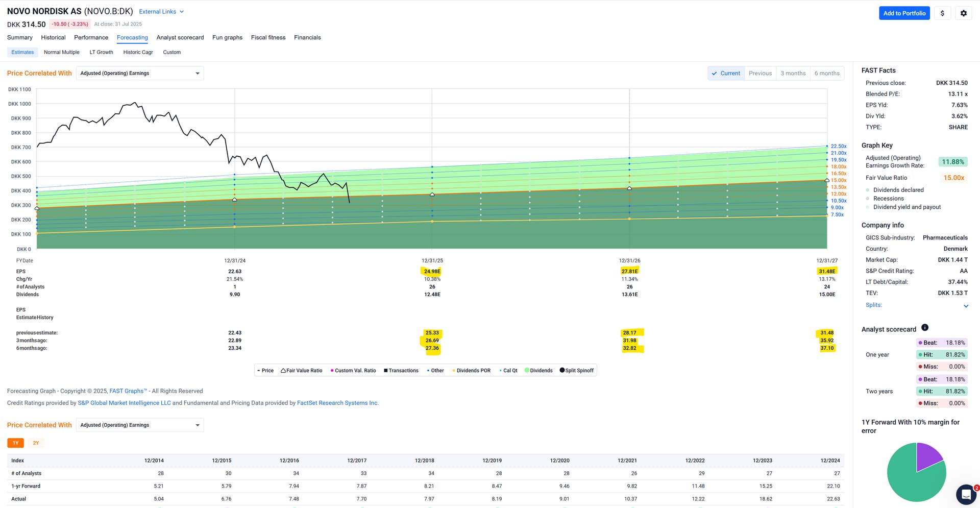Image resolution: width=980 pixels, height=508 pixels.
Task: Select the Estimates sub-tab
Action: tap(22, 52)
